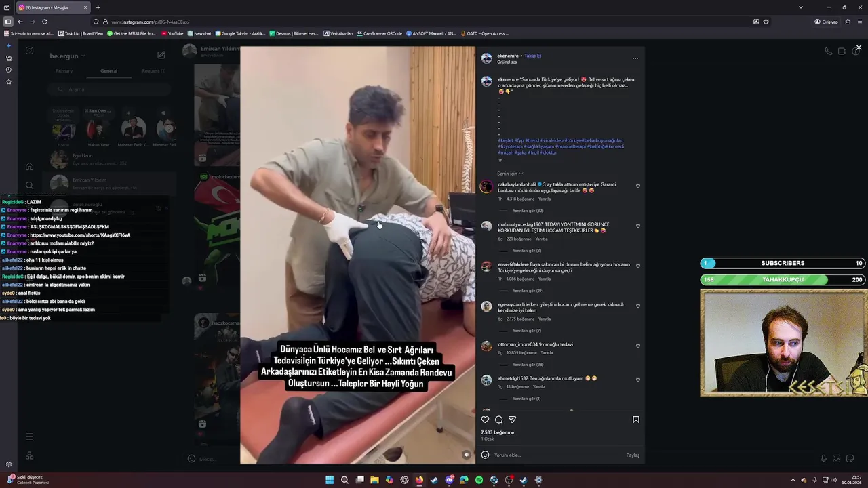Image resolution: width=868 pixels, height=488 pixels.
Task: Open ekenemre profile from post header
Action: tap(508, 56)
